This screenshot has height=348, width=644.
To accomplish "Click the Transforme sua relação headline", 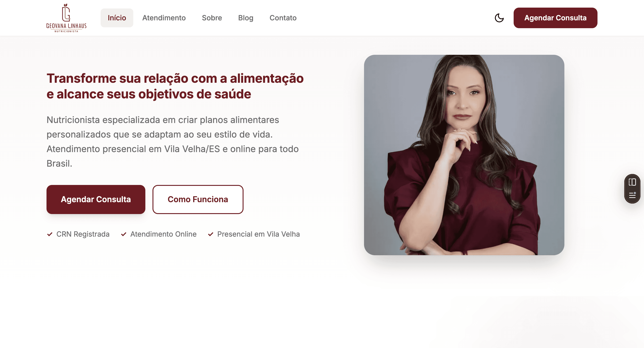I will (x=175, y=86).
